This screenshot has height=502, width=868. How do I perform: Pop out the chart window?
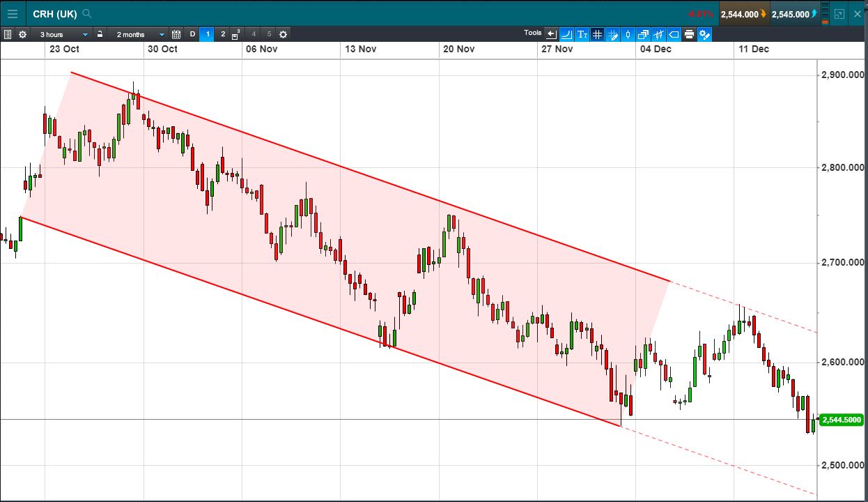click(839, 14)
